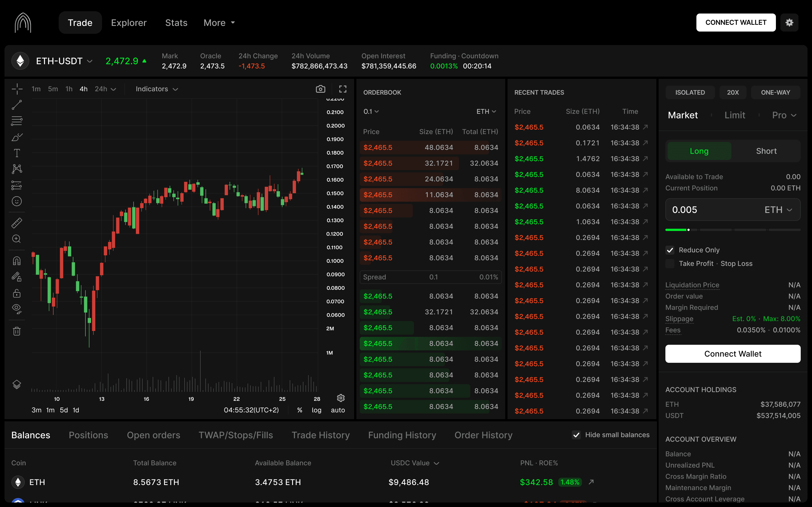Screen dimensions: 812x507
Task: Open chart settings gear icon
Action: [341, 398]
